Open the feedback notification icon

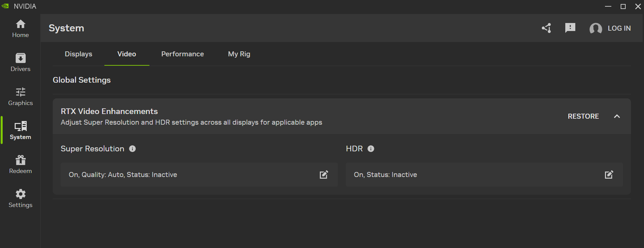pos(570,28)
